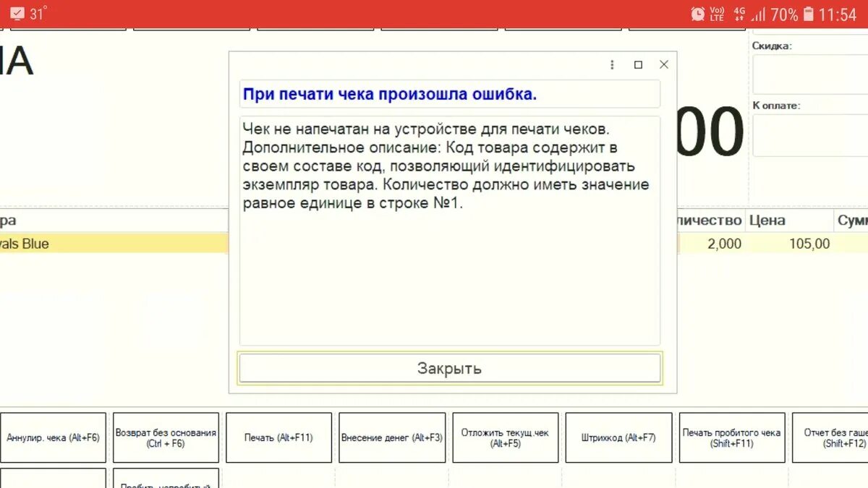Open the dialog's three-dot options menu
Viewport: 868px width, 488px height.
[x=612, y=65]
